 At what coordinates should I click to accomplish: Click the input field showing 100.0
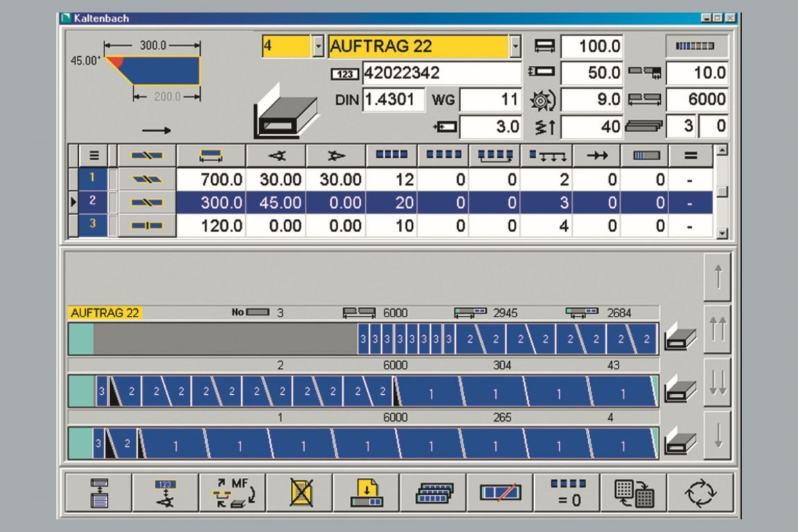click(592, 46)
